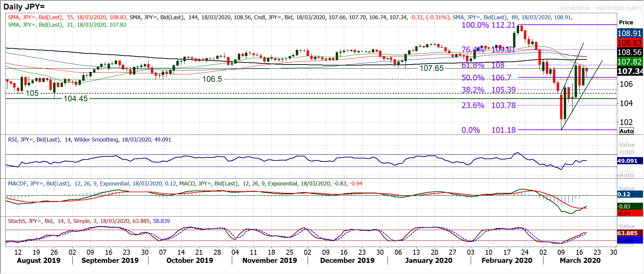The width and height of the screenshot is (644, 274).
Task: Click the August 2019 time axis label
Action: point(39,260)
